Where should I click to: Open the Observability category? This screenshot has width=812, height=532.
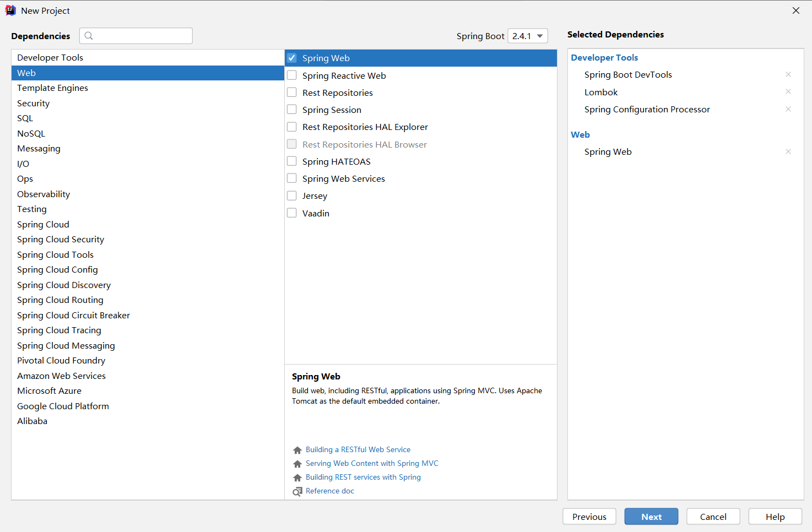point(148,194)
